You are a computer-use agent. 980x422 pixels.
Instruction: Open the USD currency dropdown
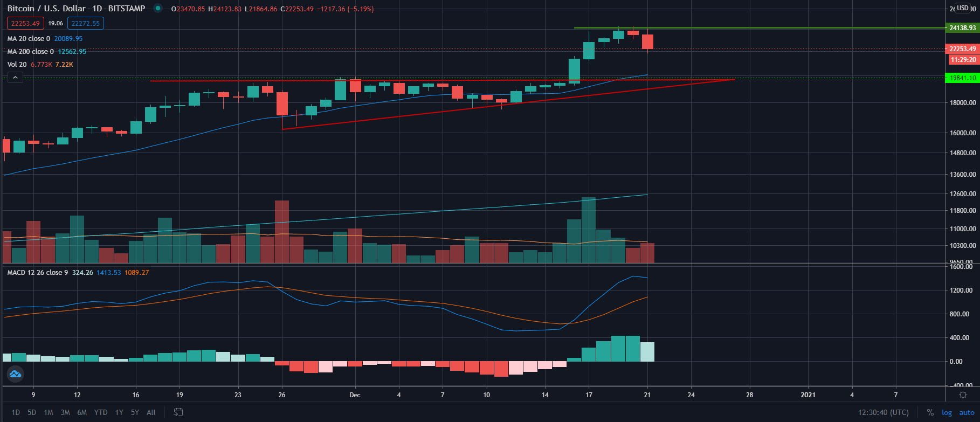[x=963, y=8]
